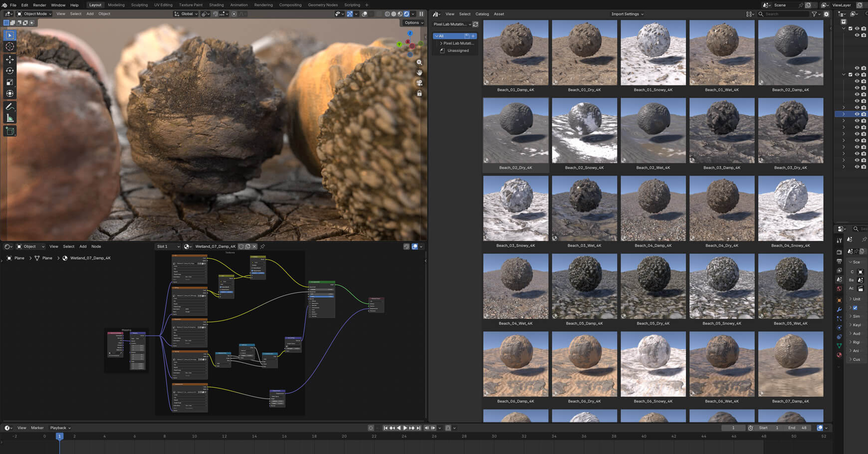Image resolution: width=868 pixels, height=454 pixels.
Task: Open the Slot 1 dropdown
Action: click(x=168, y=246)
